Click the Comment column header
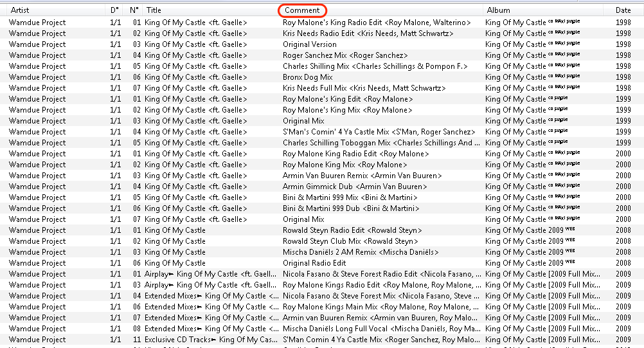The width and height of the screenshot is (644, 348). (302, 10)
